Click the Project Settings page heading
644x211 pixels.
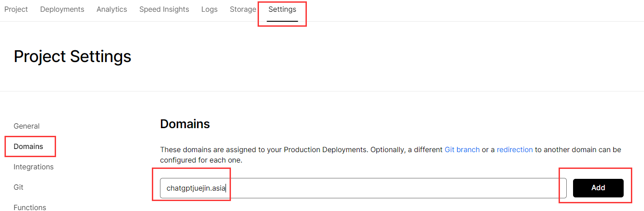72,57
